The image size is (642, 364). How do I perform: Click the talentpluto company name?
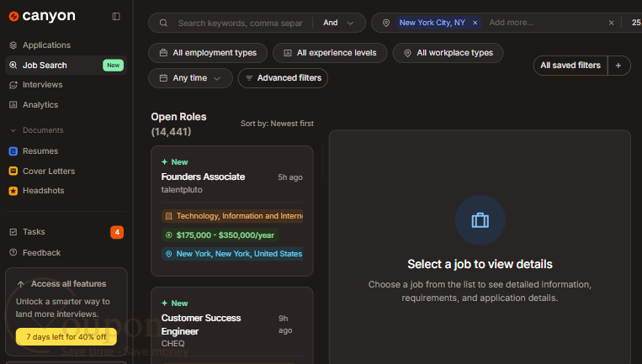(x=182, y=190)
